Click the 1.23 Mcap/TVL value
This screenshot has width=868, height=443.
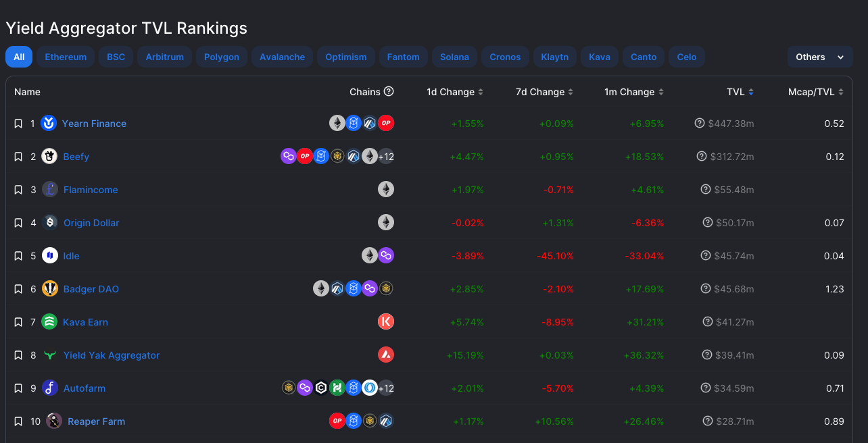point(835,289)
